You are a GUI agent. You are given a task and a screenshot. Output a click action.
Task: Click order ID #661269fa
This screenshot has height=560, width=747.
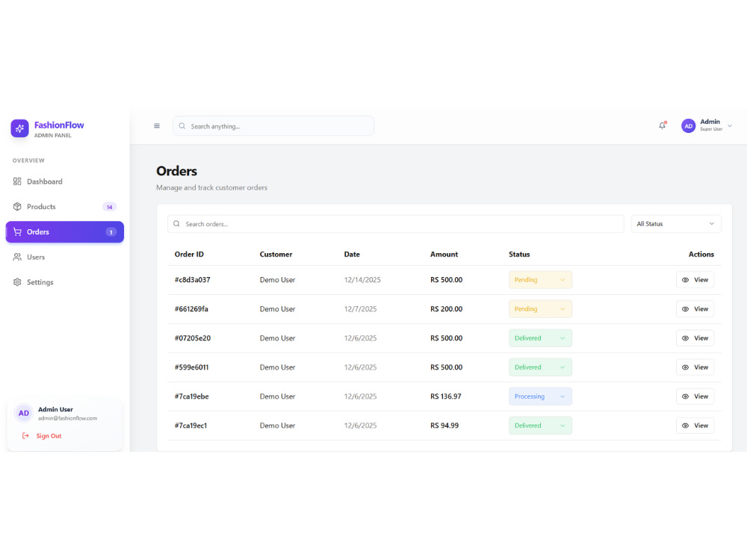[x=191, y=309]
